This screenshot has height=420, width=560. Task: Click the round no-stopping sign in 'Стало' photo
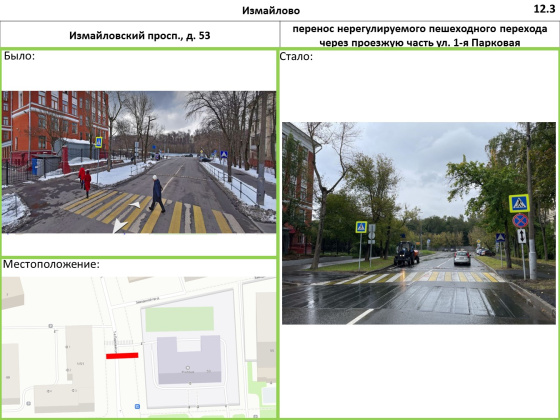(x=520, y=221)
